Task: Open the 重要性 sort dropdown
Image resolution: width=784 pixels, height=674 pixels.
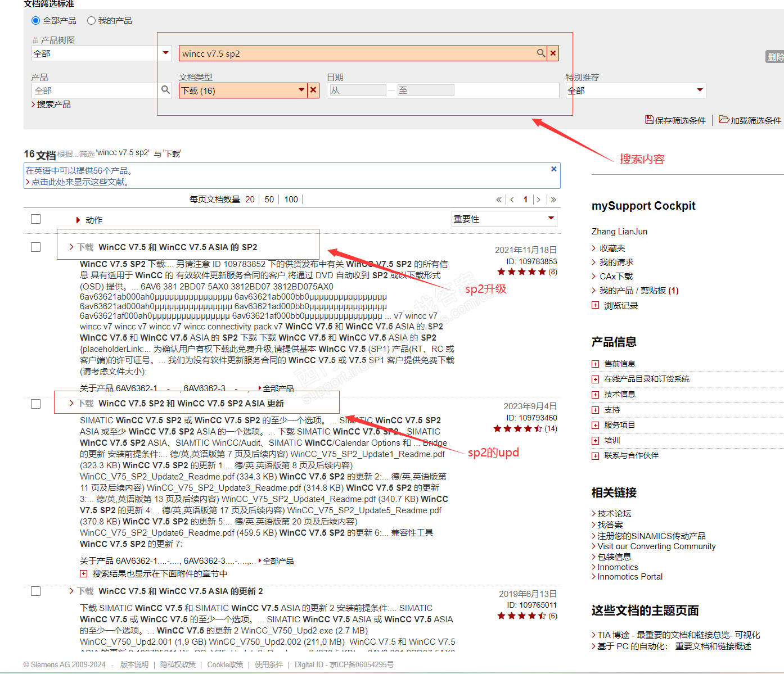Action: [x=504, y=219]
